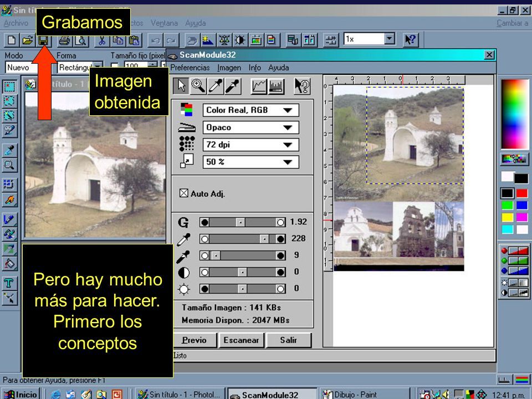Viewport: 532px width, 399px height.
Task: Click the shadow slider showing 9
Action: tap(216, 255)
